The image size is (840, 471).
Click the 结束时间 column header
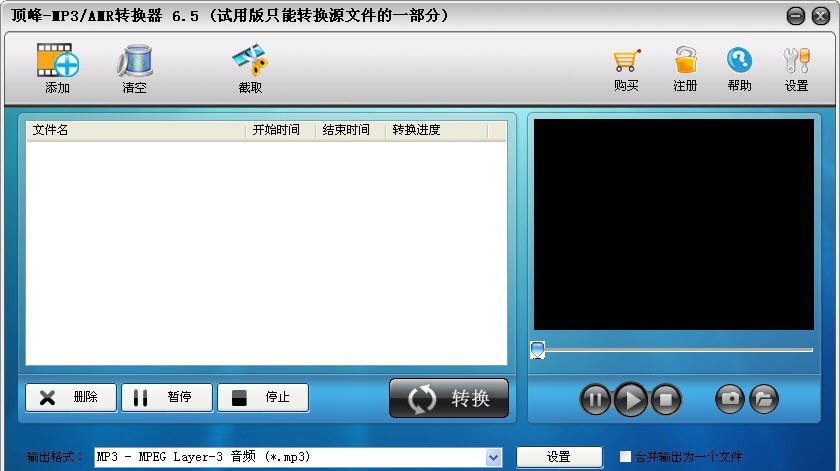point(351,130)
